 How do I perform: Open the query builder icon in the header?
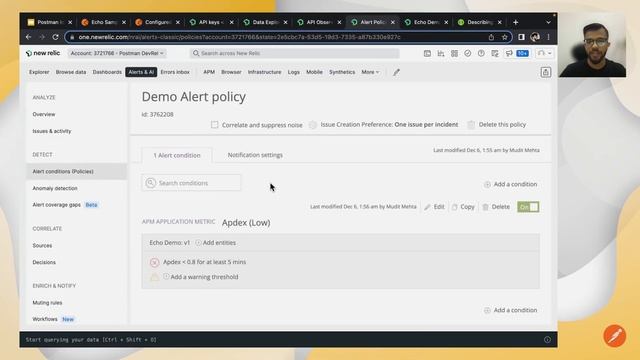(427, 53)
